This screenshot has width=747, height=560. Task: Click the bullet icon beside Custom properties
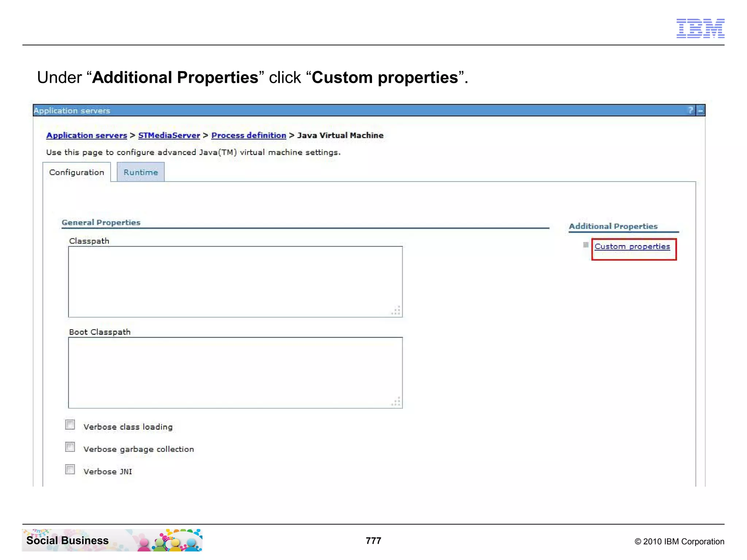[x=586, y=245]
